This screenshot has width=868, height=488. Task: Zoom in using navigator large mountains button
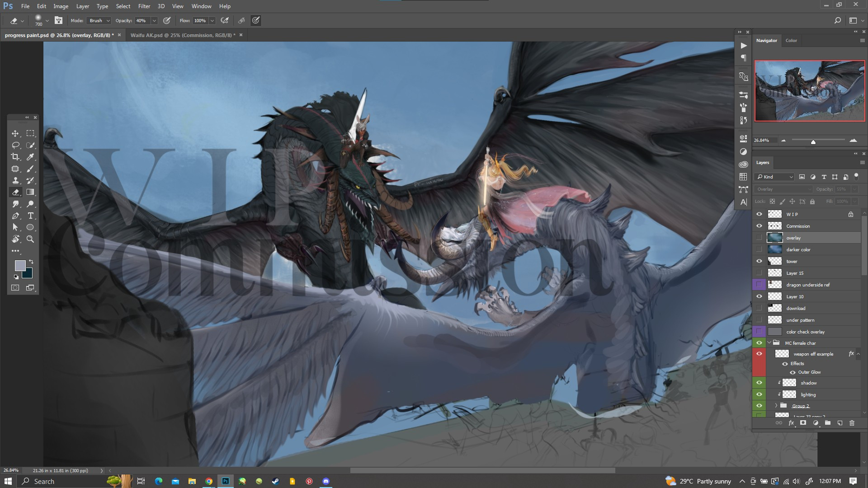click(x=853, y=141)
